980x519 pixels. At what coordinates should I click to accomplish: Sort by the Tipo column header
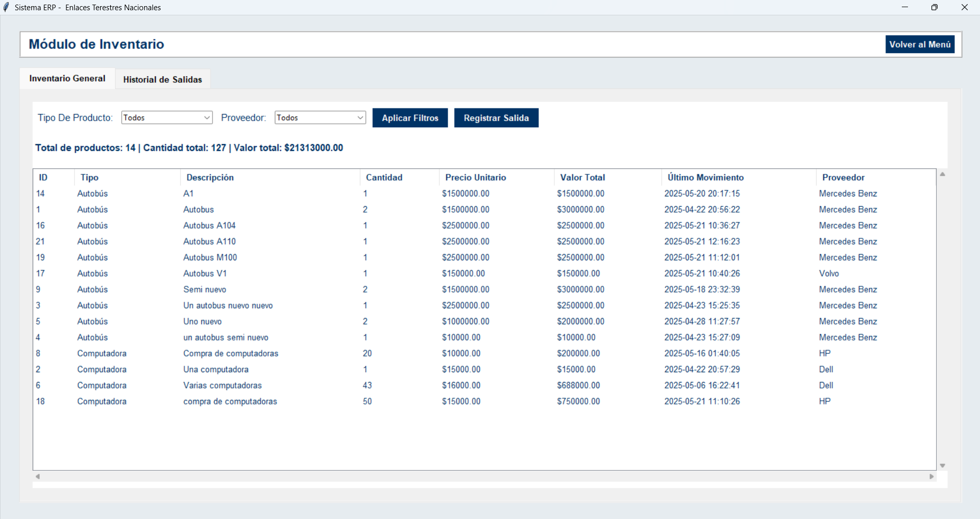[127, 177]
